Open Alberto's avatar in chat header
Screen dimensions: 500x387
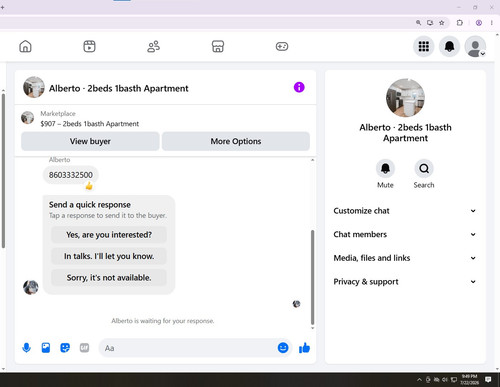click(34, 87)
